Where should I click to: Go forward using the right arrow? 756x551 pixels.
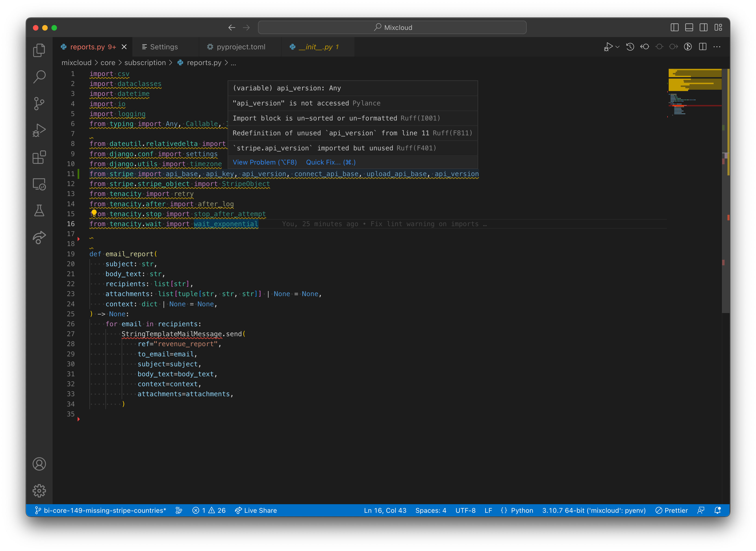pos(246,28)
